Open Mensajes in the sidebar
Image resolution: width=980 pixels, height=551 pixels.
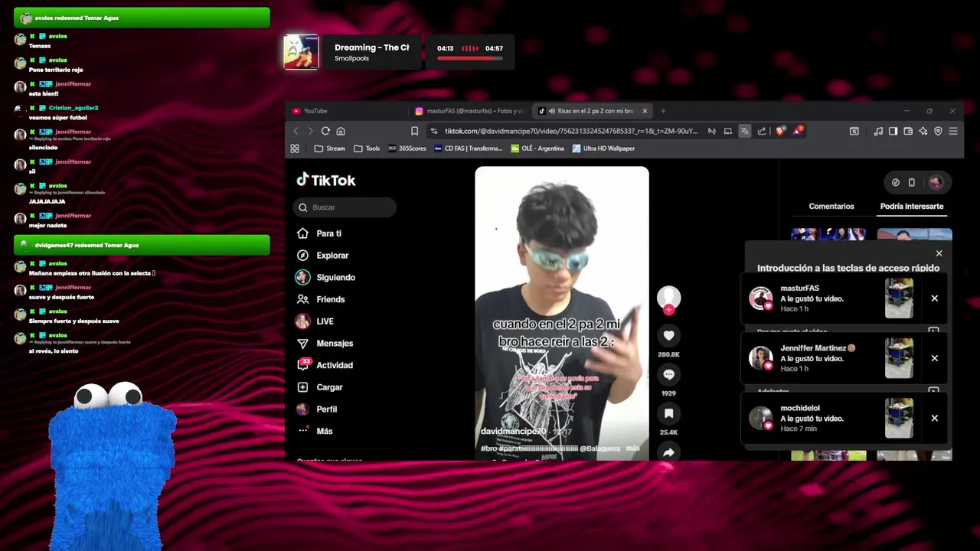[x=335, y=344]
